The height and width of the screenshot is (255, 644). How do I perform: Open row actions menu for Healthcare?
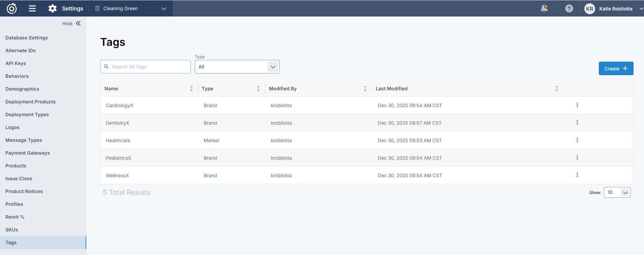tap(577, 140)
